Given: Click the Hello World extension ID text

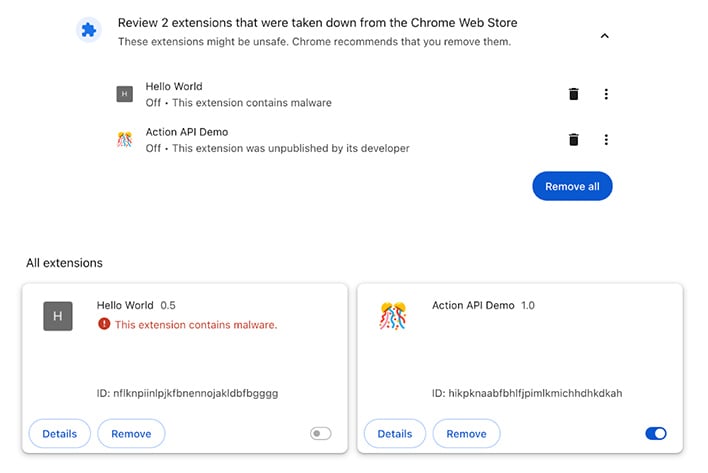Looking at the screenshot, I should (187, 393).
